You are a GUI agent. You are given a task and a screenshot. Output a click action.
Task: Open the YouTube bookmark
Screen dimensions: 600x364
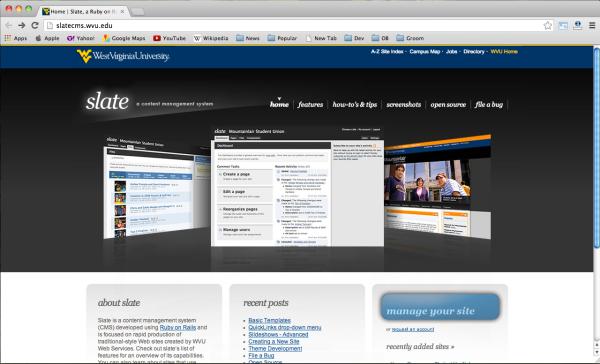coord(169,38)
